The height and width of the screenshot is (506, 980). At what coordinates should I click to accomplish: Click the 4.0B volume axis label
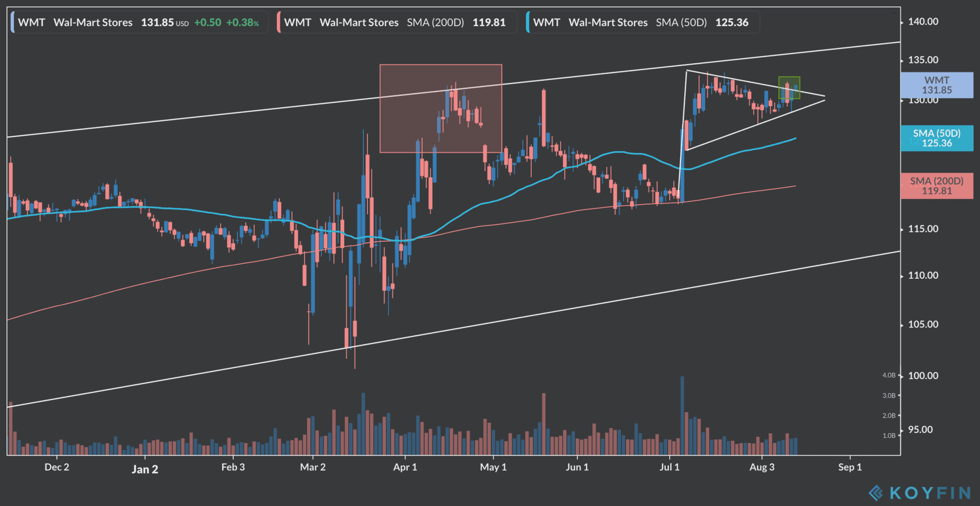889,376
